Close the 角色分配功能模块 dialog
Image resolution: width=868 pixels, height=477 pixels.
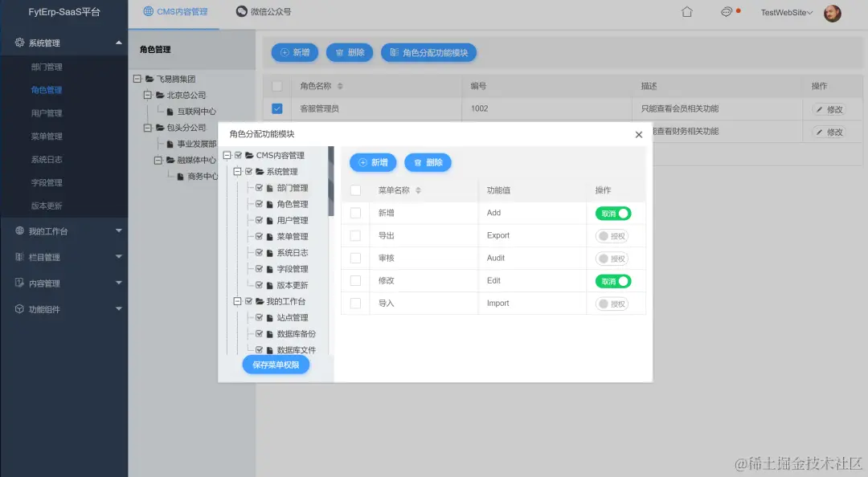tap(639, 134)
